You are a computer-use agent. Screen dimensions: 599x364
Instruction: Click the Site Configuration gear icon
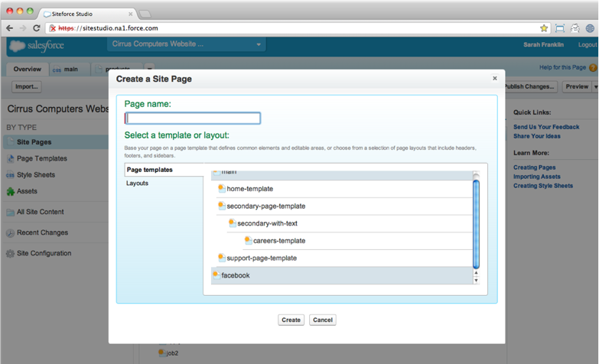point(10,253)
